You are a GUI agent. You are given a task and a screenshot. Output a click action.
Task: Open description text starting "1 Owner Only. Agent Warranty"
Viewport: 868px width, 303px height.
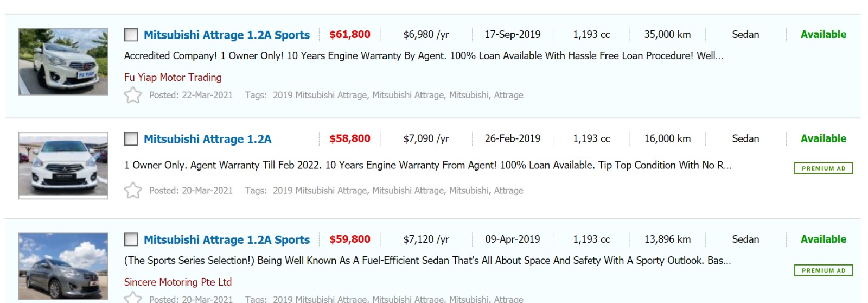[427, 165]
